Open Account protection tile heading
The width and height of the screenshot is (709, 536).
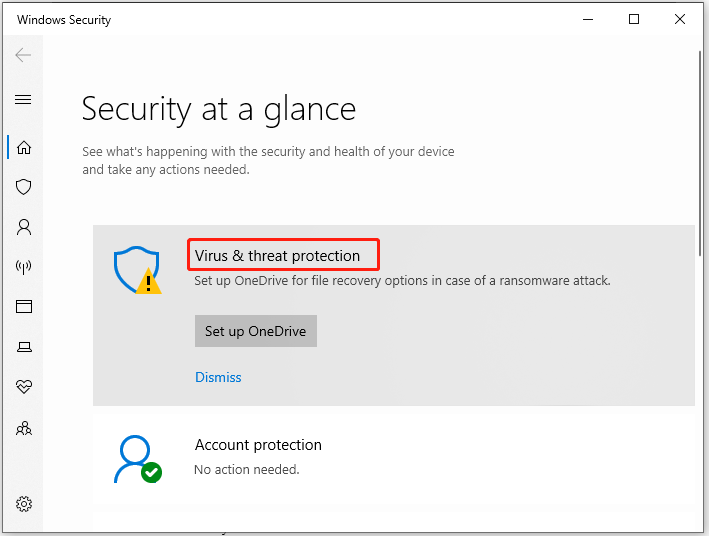pyautogui.click(x=258, y=445)
